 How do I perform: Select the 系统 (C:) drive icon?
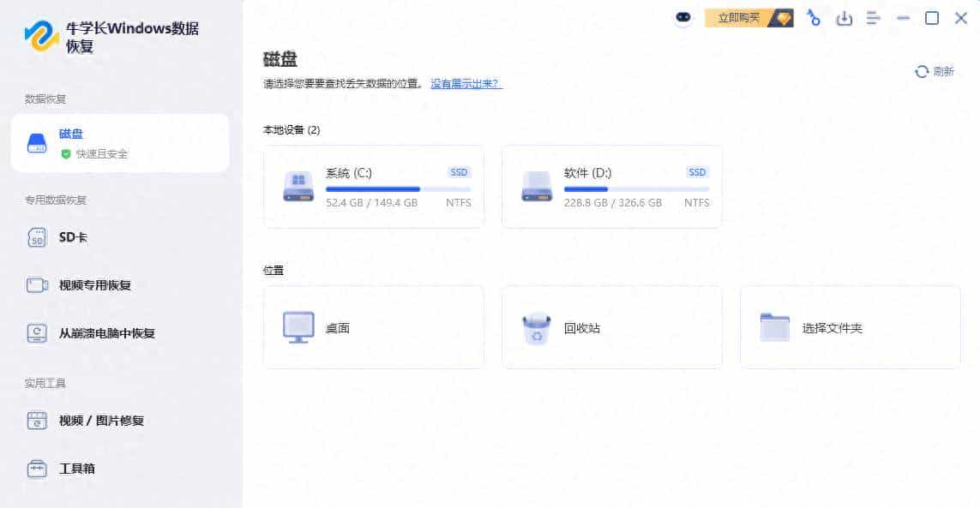pyautogui.click(x=298, y=187)
